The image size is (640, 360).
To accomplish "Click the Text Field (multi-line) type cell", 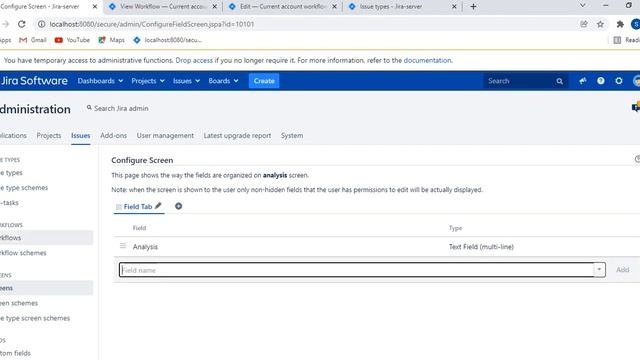I will pos(481,247).
